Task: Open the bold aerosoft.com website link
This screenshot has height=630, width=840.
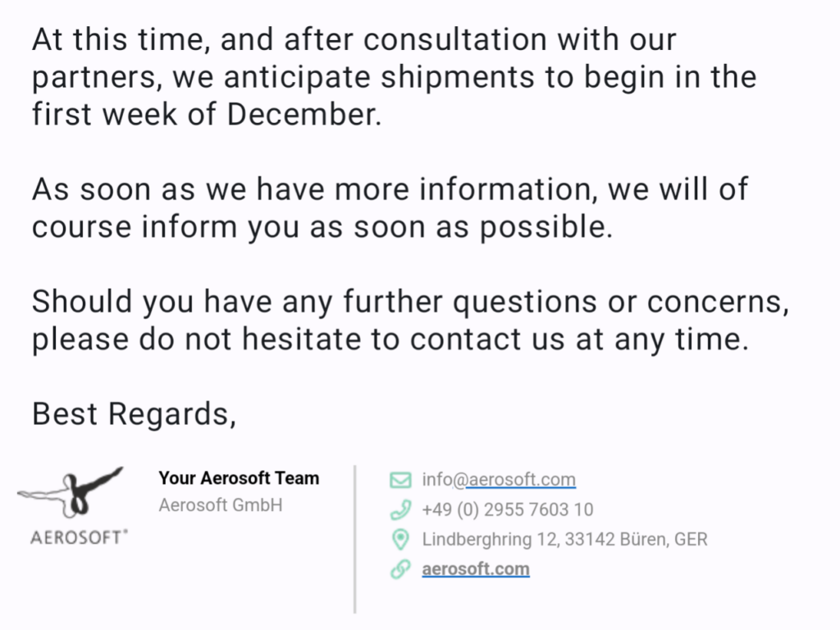Action: point(476,569)
